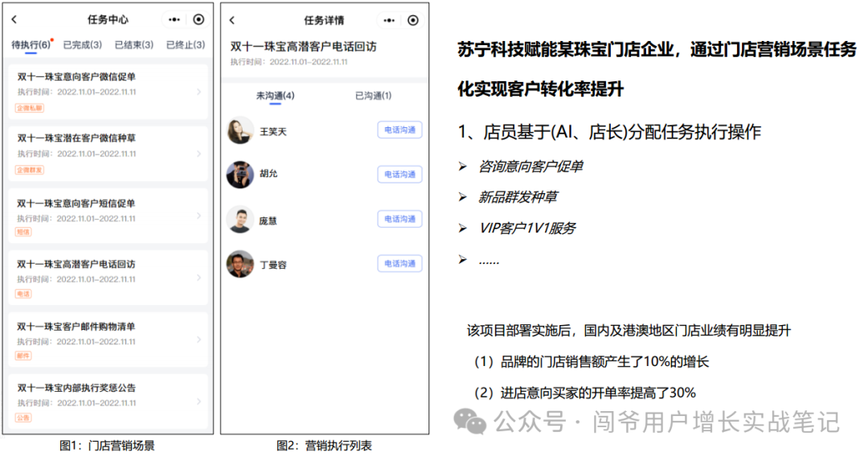This screenshot has width=868, height=457.
Task: Click the 企微群发 tag
Action: tap(30, 170)
